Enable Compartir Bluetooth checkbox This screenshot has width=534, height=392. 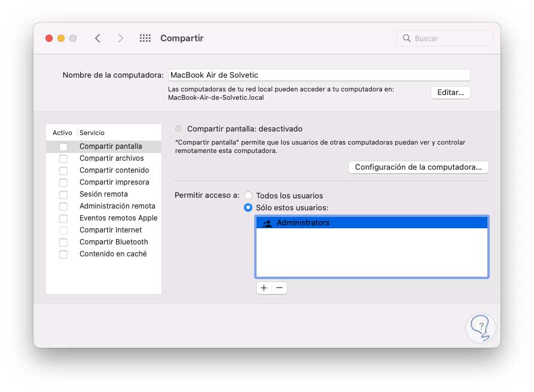point(63,242)
